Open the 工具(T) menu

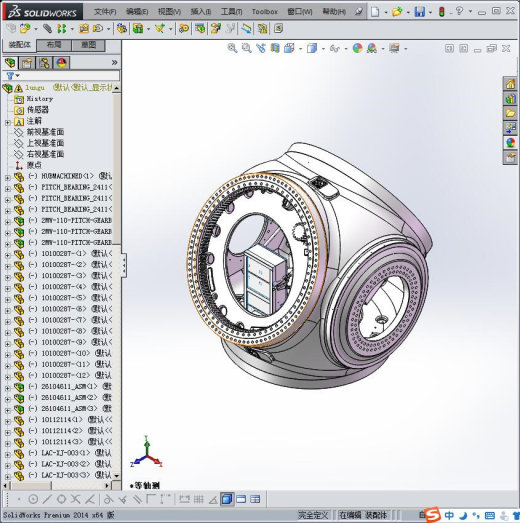pos(231,12)
